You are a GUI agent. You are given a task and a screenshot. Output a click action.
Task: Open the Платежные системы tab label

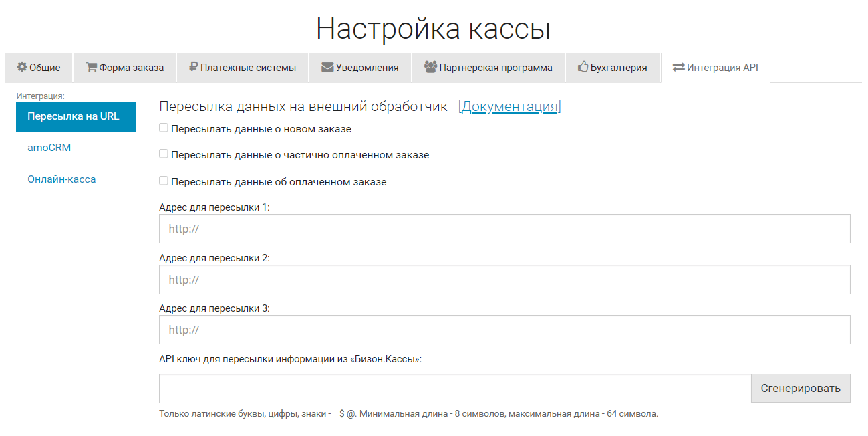(248, 68)
